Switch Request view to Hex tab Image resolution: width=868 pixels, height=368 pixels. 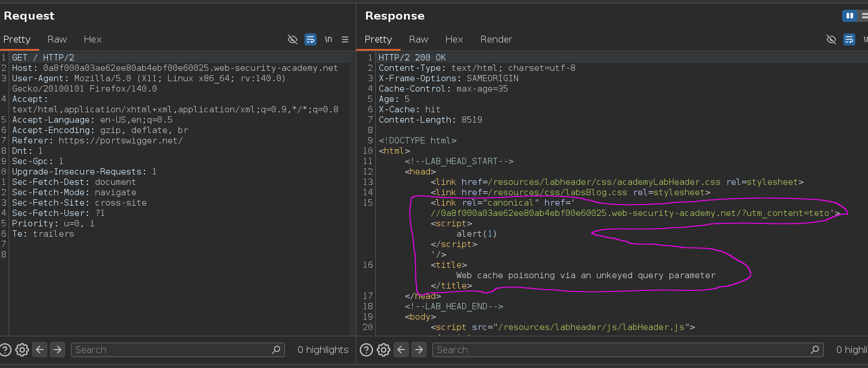(92, 39)
